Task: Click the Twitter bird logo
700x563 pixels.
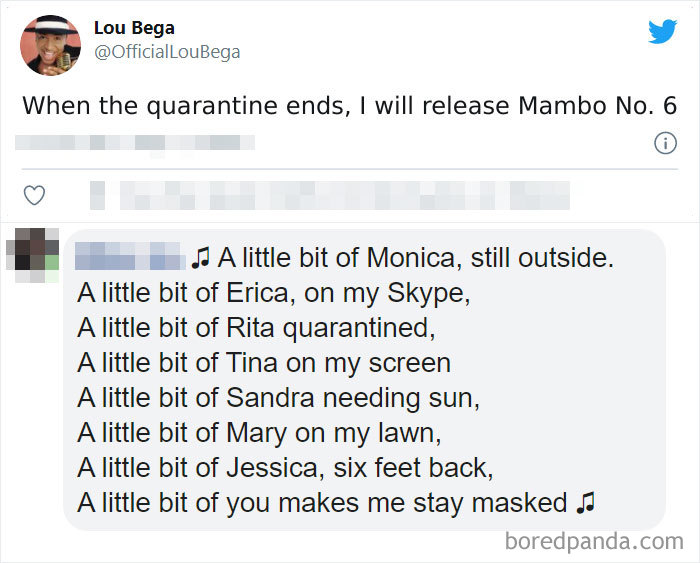Action: point(662,31)
